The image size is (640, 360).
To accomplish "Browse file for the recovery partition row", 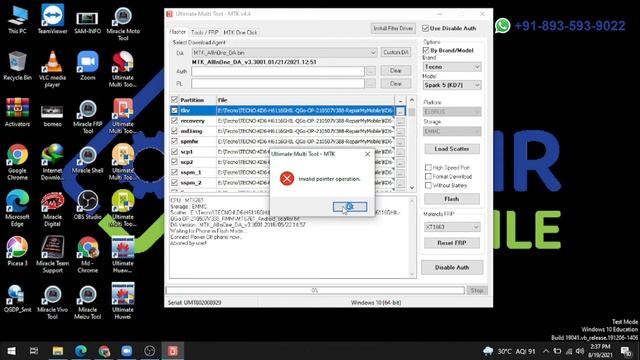I will tap(400, 121).
